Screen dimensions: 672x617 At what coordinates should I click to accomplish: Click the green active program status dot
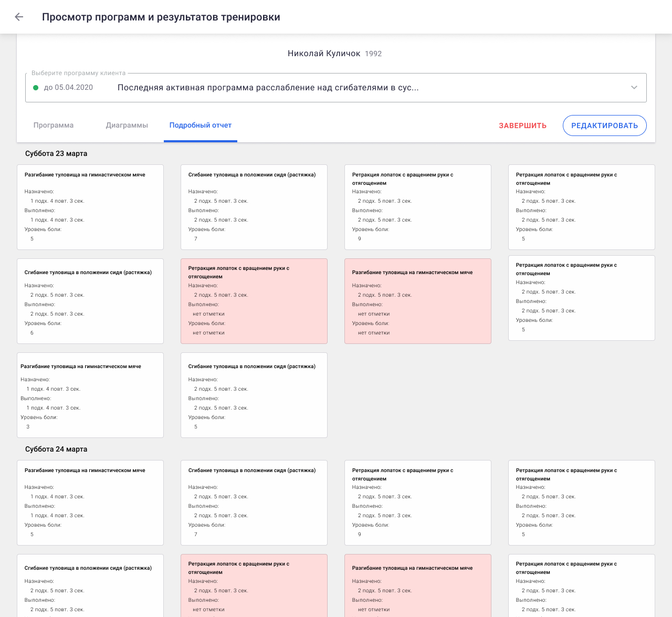tap(36, 88)
